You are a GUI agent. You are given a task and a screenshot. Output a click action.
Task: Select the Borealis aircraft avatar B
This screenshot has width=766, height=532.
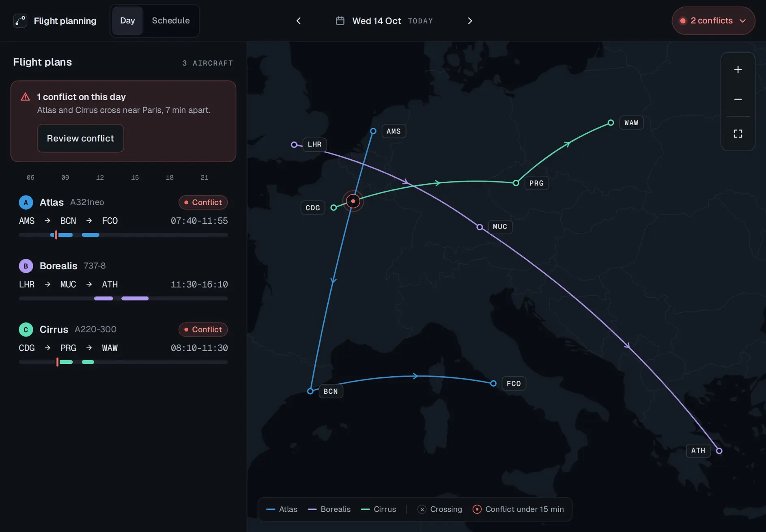[x=26, y=266]
